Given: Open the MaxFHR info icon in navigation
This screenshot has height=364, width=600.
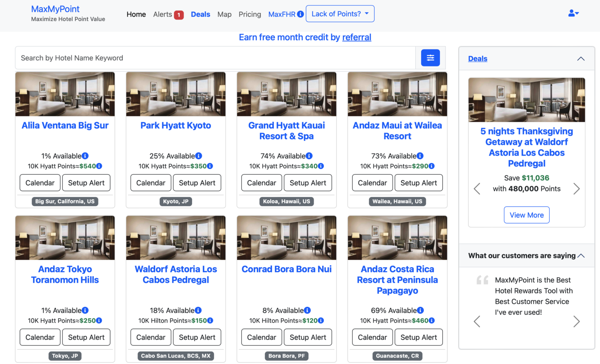Looking at the screenshot, I should click(x=300, y=14).
